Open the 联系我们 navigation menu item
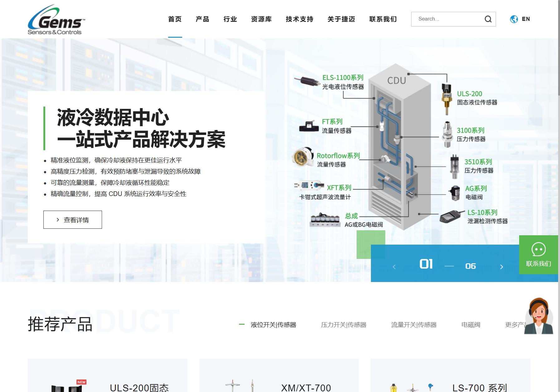This screenshot has width=560, height=392. 383,19
